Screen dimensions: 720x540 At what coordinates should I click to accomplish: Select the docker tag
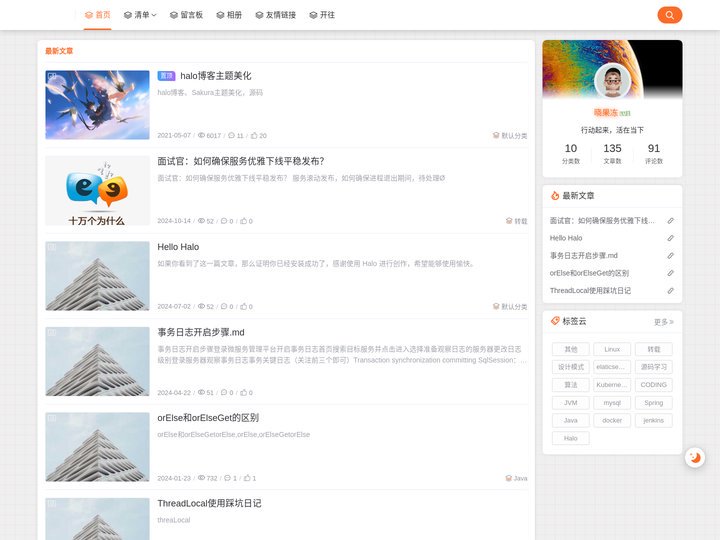coord(612,420)
